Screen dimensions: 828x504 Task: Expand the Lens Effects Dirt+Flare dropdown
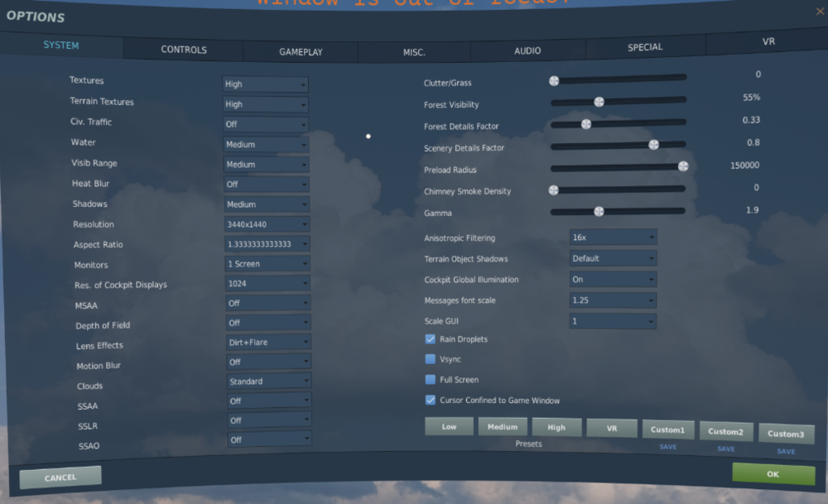(268, 342)
